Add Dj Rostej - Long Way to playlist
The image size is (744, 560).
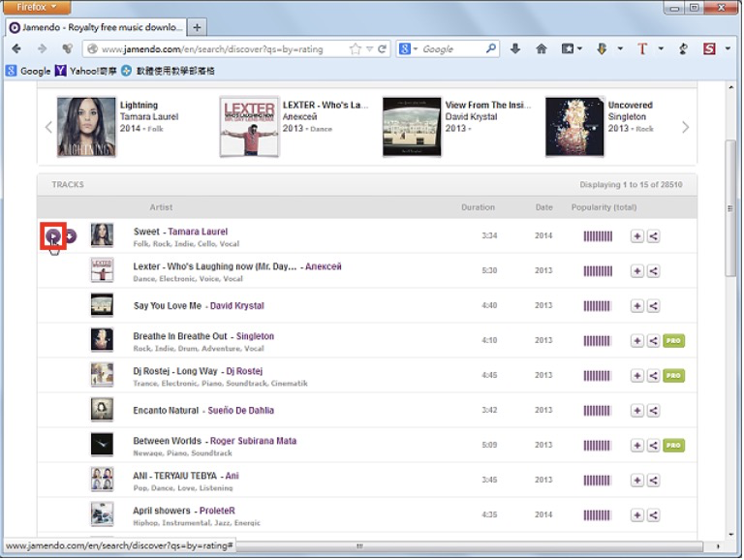(x=637, y=375)
